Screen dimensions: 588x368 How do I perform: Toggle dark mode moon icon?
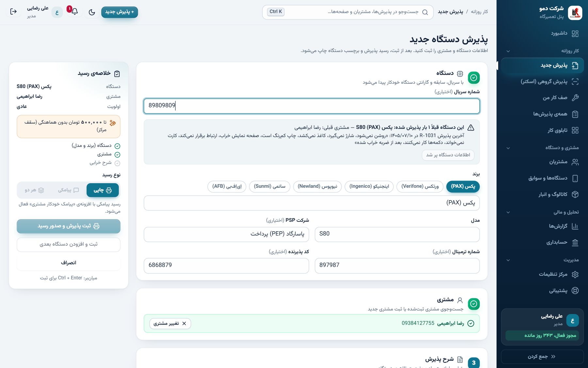click(x=92, y=12)
